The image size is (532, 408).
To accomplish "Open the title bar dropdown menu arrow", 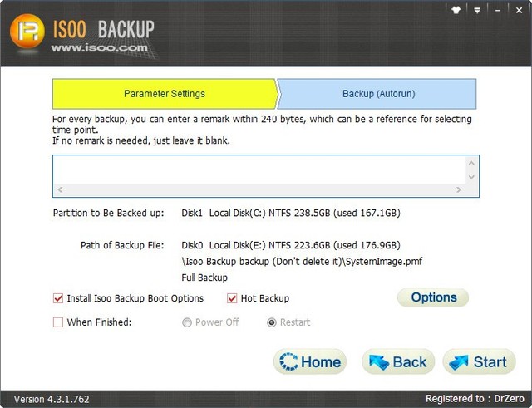I will click(x=477, y=11).
